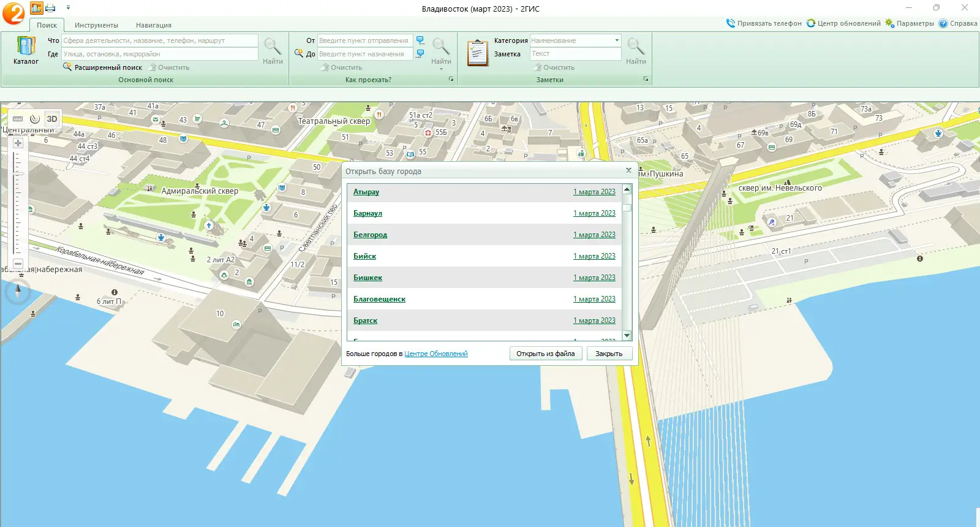Open Параметры settings
Screen dimensions: 980x527
[910, 23]
